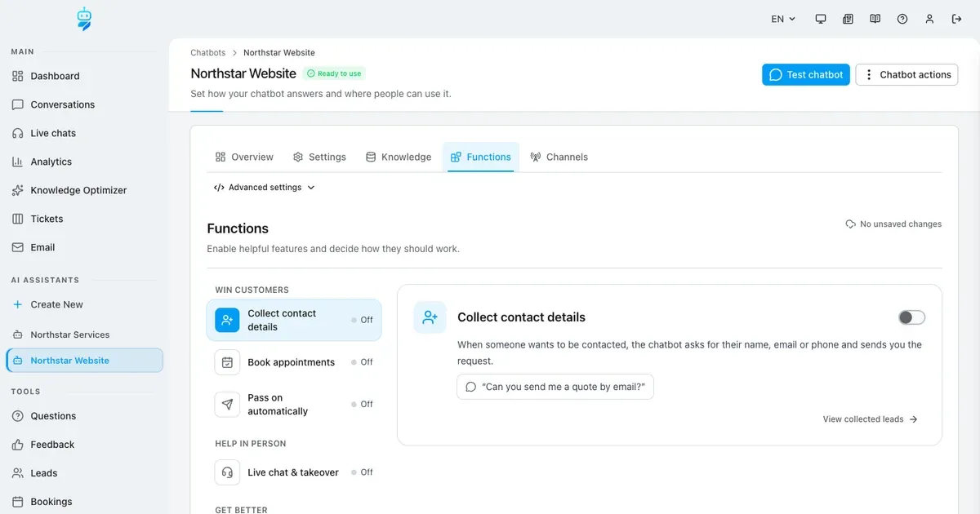Screen dimensions: 980x514
Task: Click the contact details card icon
Action: click(430, 317)
